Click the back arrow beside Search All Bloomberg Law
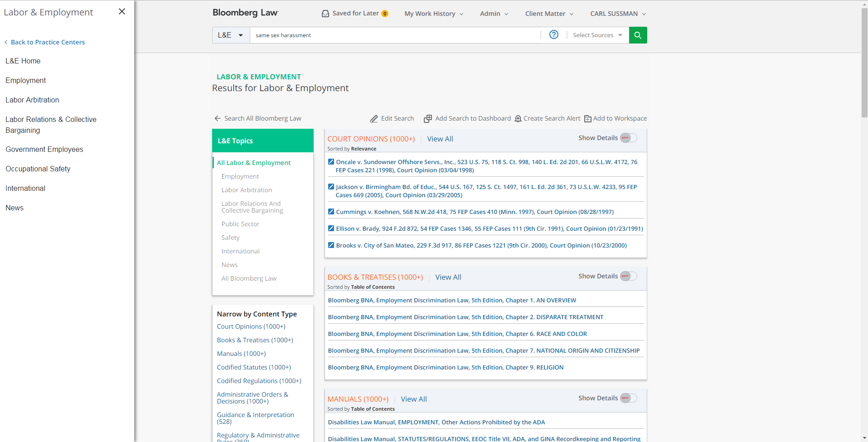868x442 pixels. click(218, 118)
